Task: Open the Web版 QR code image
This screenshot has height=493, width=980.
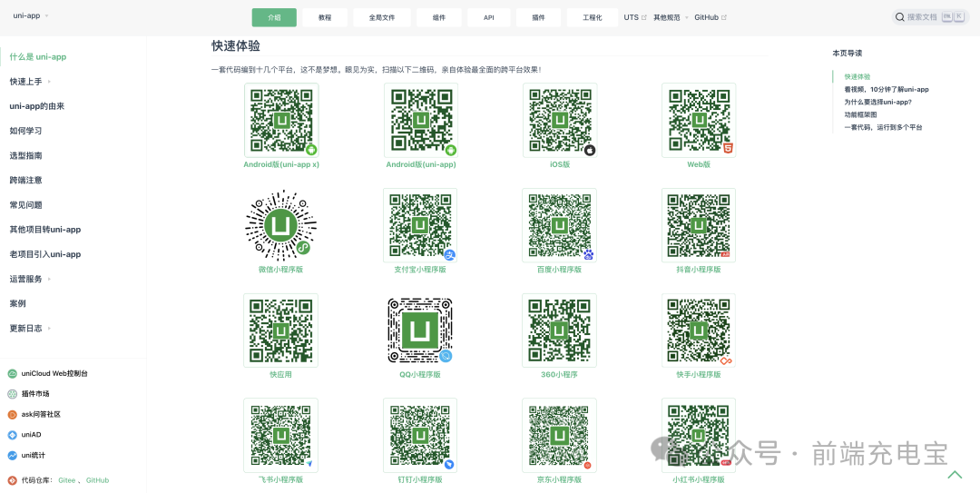Action: pyautogui.click(x=699, y=120)
